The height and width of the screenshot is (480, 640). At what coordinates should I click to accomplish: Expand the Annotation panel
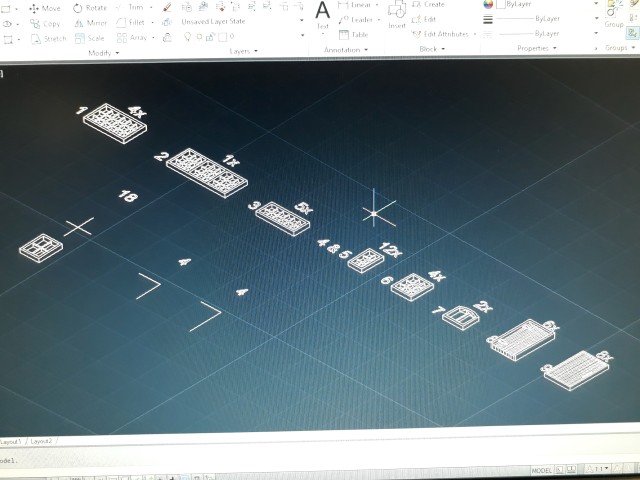pos(346,50)
